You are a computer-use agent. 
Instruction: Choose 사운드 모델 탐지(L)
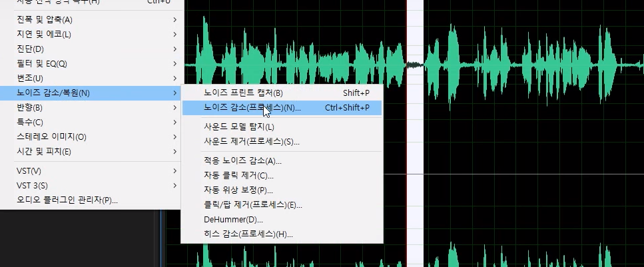(282, 127)
